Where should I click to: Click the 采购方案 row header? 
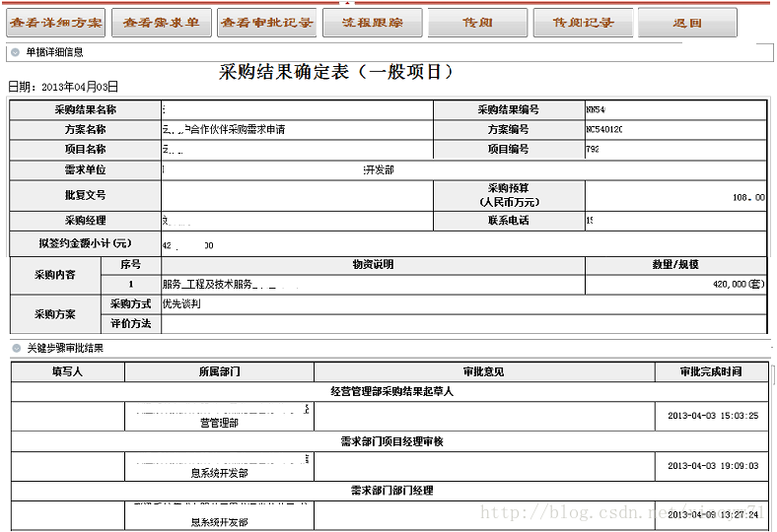point(55,314)
